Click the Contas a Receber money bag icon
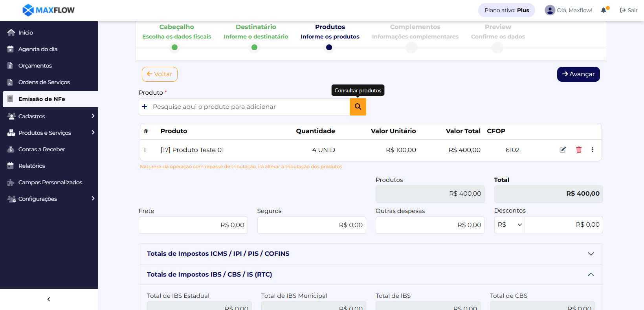The width and height of the screenshot is (644, 310). (11, 149)
